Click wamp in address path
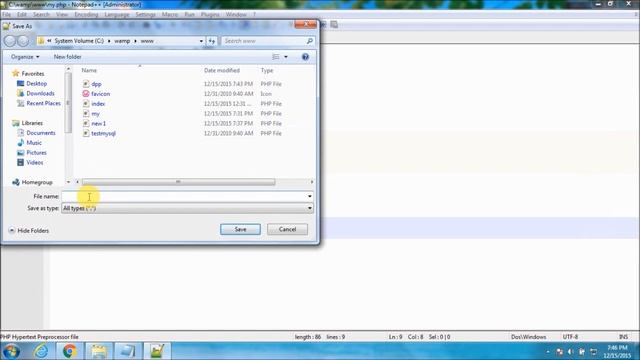The image size is (640, 360). 122,41
